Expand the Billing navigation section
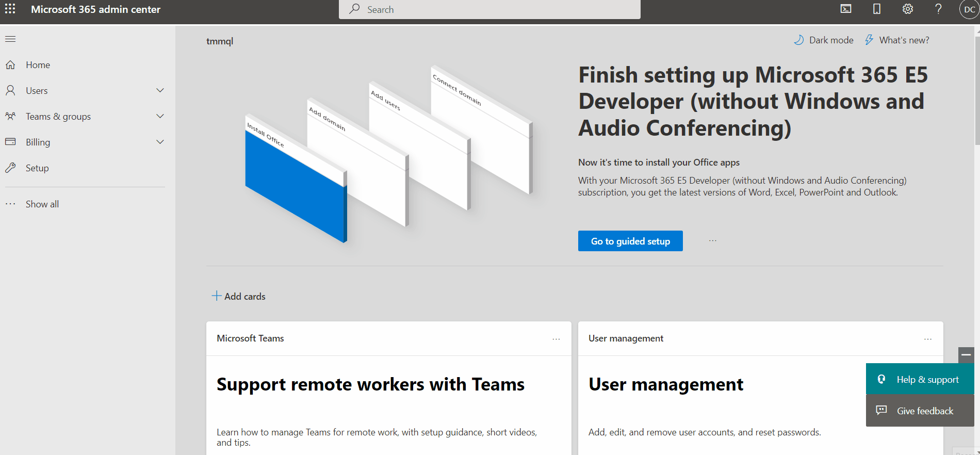Screen dimensions: 980x455 (160, 142)
